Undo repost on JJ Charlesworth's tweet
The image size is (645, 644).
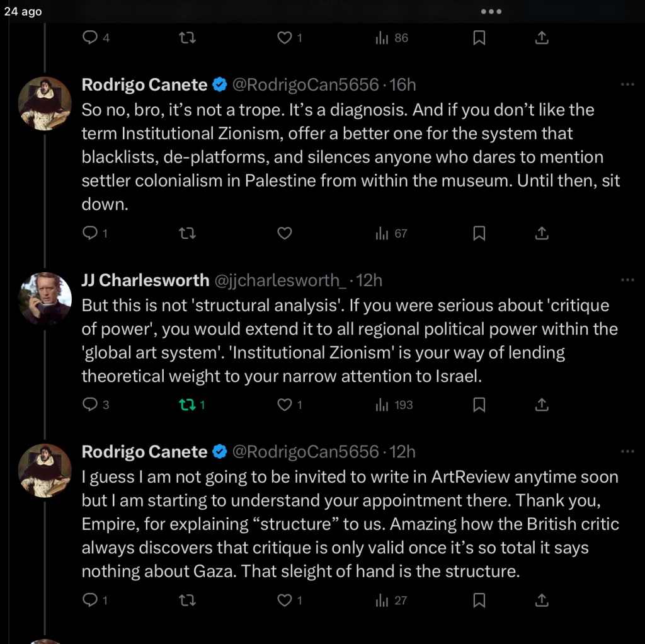187,405
